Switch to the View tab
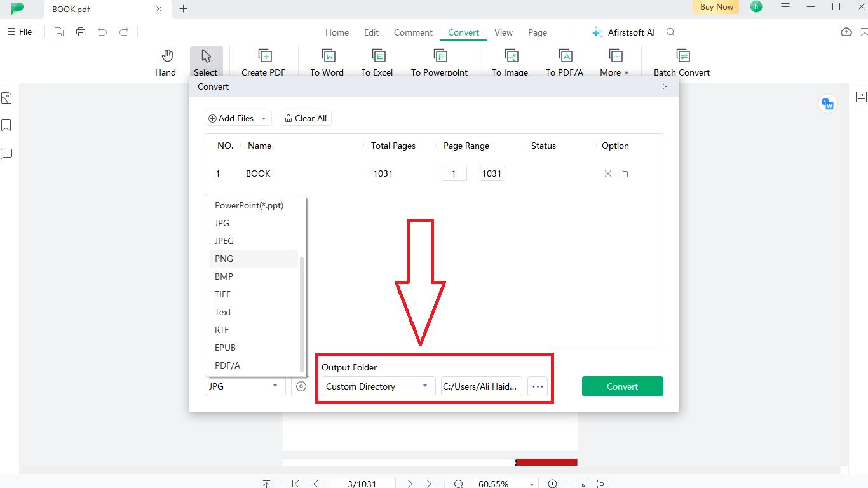Screen dimensions: 868x488 503,32
